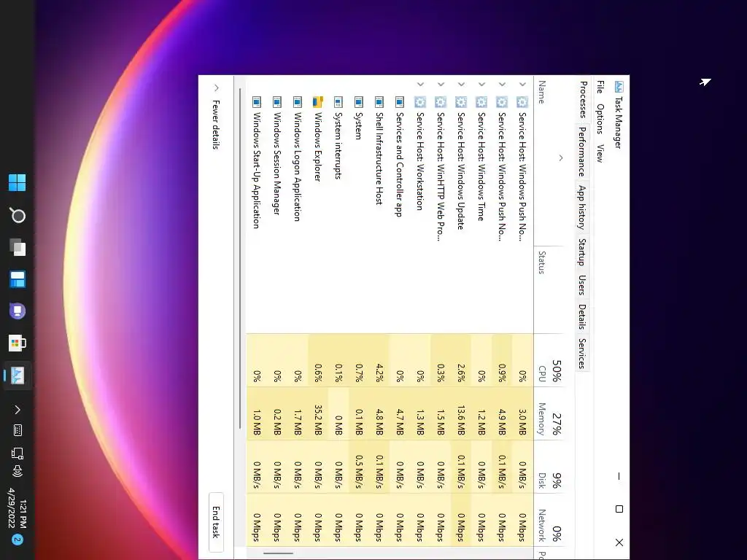
Task: Open the Windows Start menu
Action: click(x=18, y=182)
